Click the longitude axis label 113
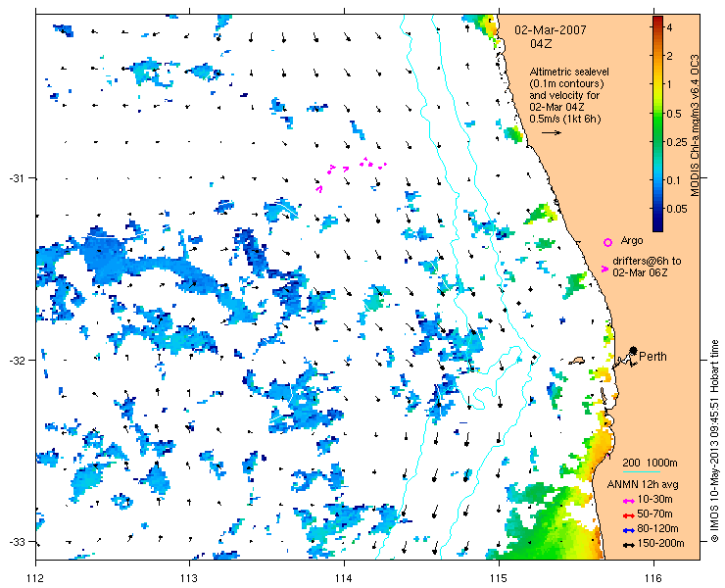725x588 pixels. (x=189, y=578)
